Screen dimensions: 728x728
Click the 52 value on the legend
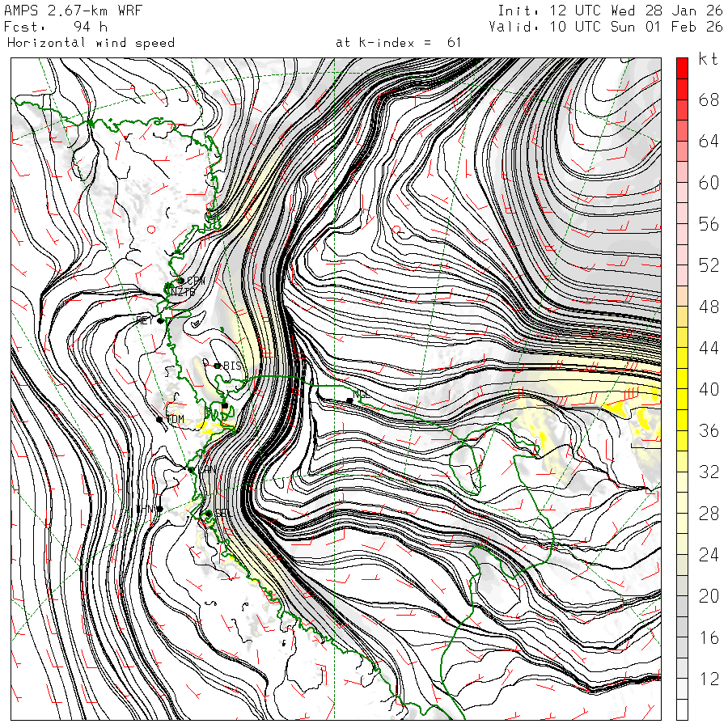click(709, 265)
